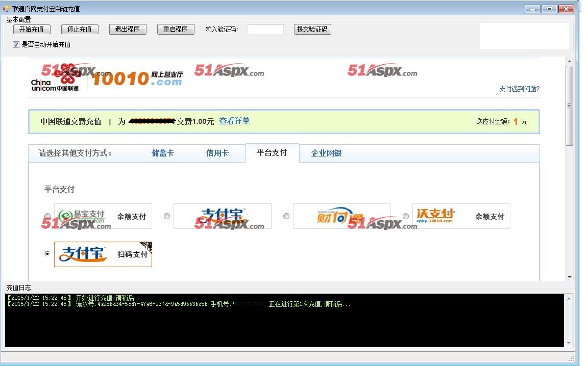Switch to the 信用卡 tab
Screen dimensions: 588x366
[x=217, y=153]
